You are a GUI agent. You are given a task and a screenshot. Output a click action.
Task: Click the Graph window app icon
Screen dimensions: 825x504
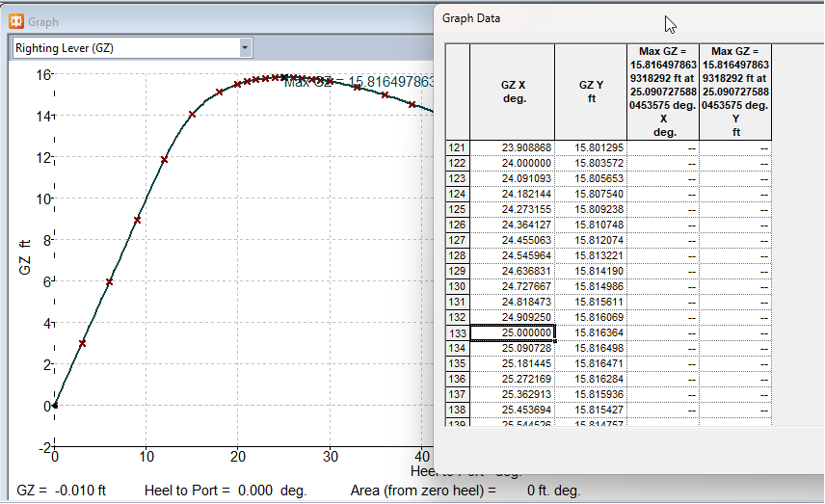(16, 21)
